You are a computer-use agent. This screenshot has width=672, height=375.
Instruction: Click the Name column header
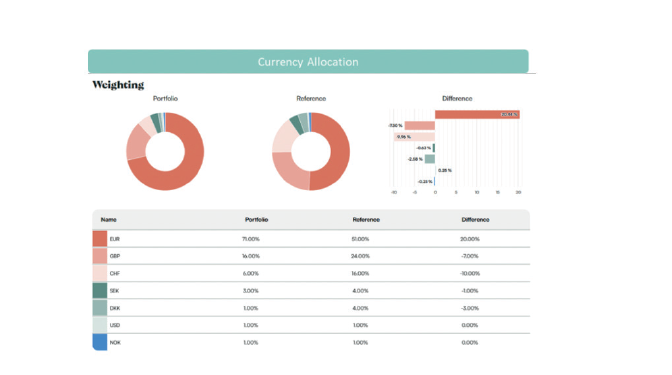coord(108,219)
